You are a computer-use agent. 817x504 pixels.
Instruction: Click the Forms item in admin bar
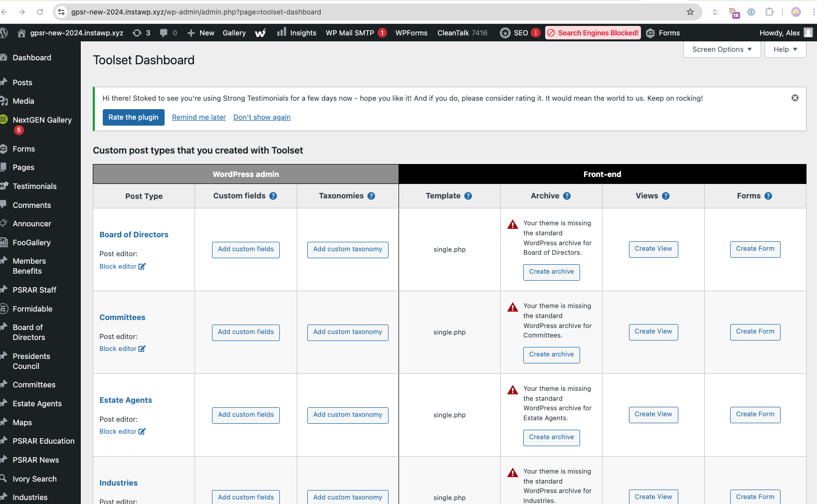click(x=663, y=33)
